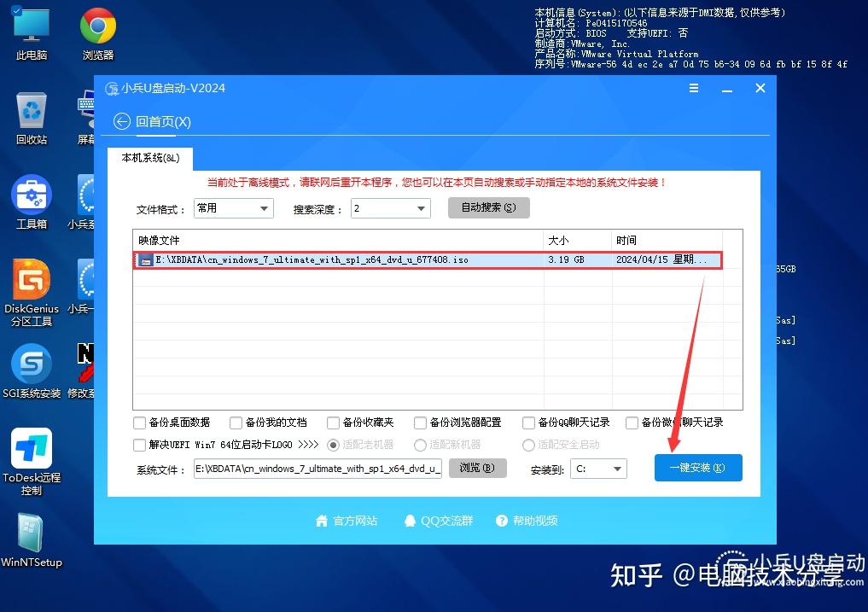This screenshot has height=612, width=868.
Task: Check 备份浏览器配置 backup option
Action: click(x=419, y=422)
